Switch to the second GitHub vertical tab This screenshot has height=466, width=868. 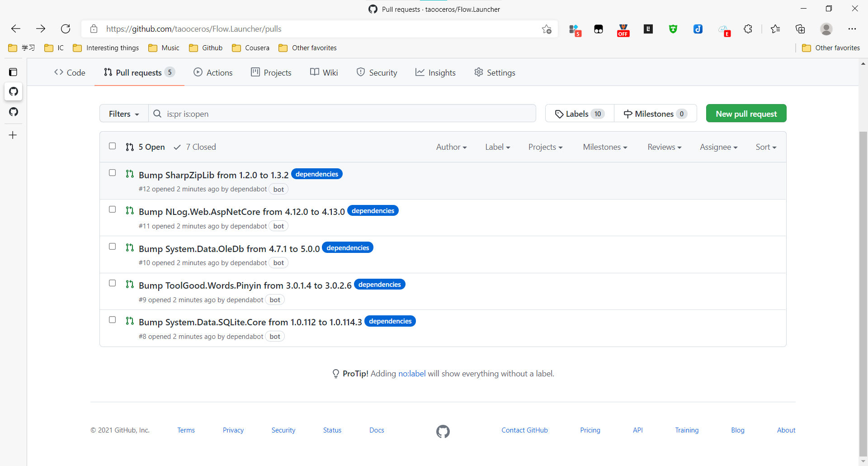(x=14, y=112)
